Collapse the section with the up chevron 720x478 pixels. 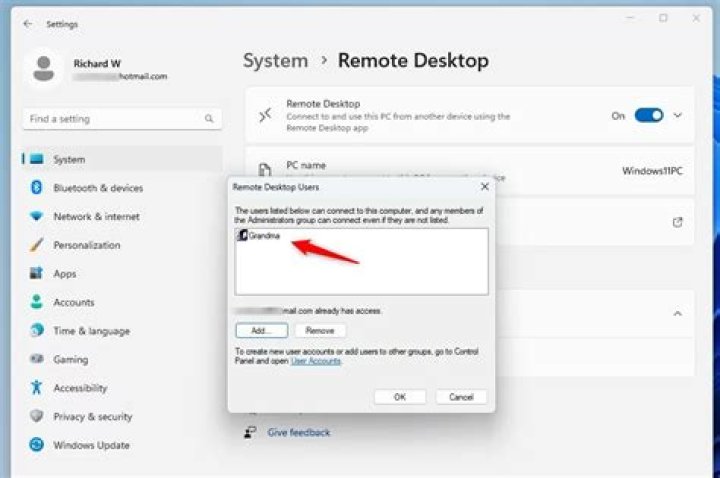pos(677,314)
